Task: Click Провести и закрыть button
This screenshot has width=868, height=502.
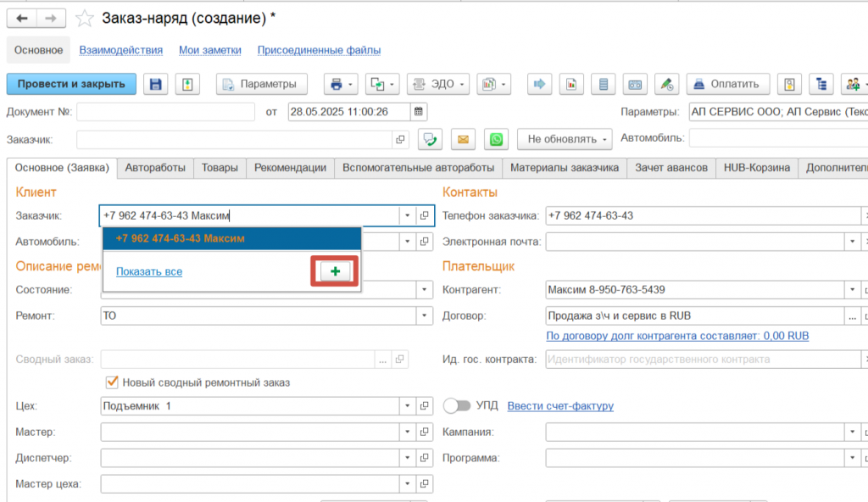Action: [x=71, y=84]
